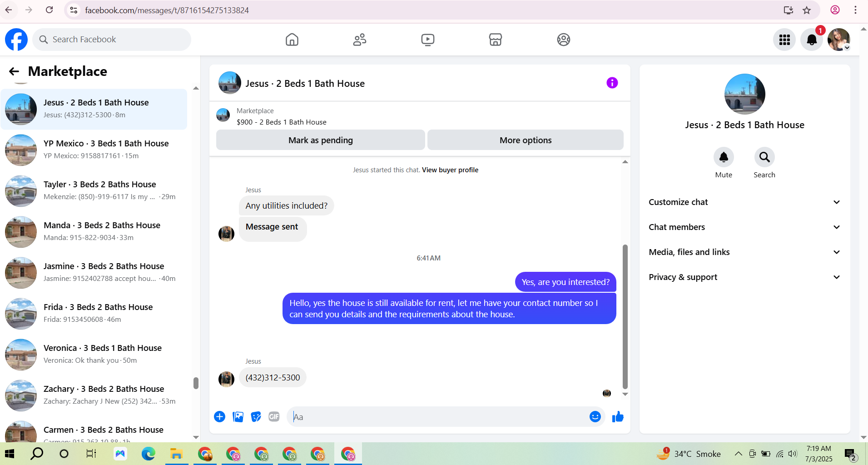Image resolution: width=868 pixels, height=465 pixels.
Task: Open Microsoft Edge from taskbar
Action: point(148,454)
